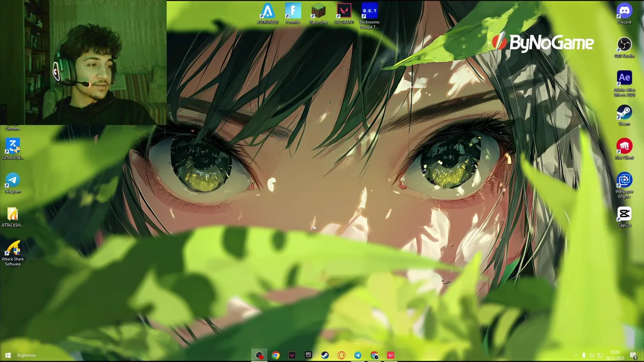Select the Wallpaper Engine desktop icon
The image size is (644, 362).
pyautogui.click(x=624, y=186)
